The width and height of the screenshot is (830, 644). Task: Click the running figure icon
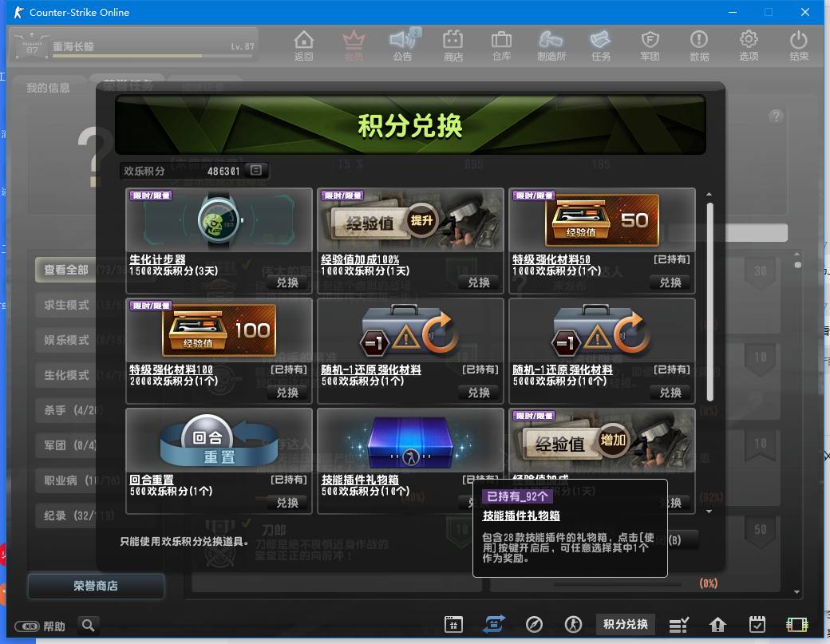click(x=573, y=624)
